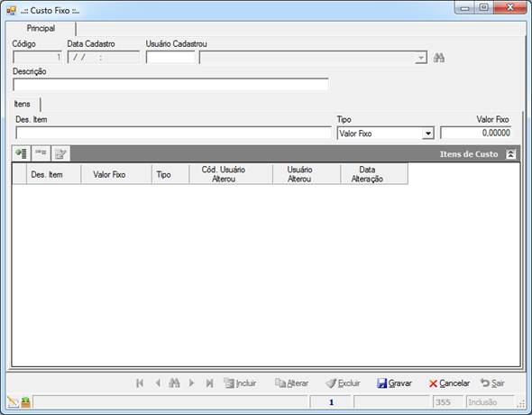Click the remove item icon in the items toolbar
Screen dimensions: 532x415
coord(41,153)
